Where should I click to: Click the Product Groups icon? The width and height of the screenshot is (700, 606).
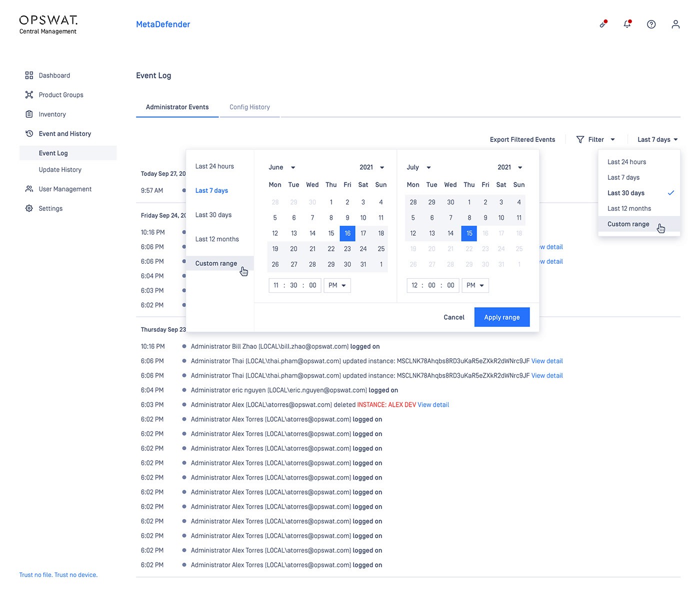click(x=29, y=95)
